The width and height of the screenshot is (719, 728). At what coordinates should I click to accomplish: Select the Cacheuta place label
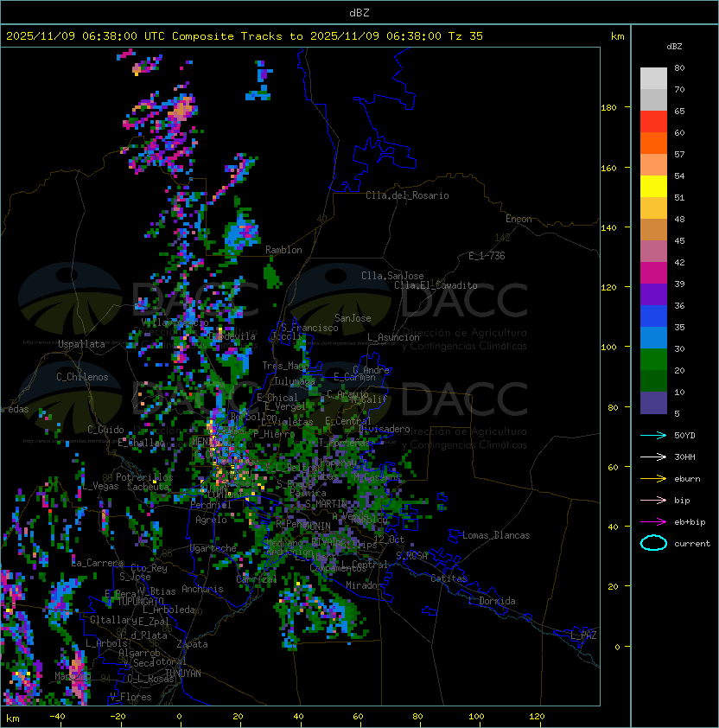(x=148, y=487)
